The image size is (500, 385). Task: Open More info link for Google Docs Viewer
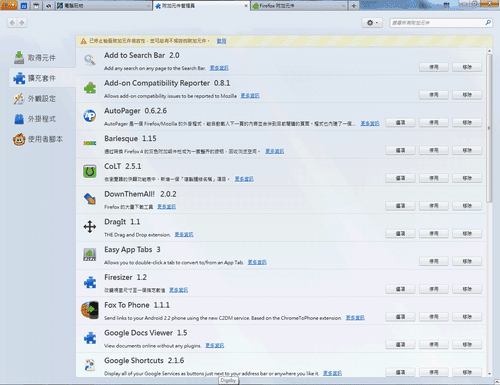214,346
